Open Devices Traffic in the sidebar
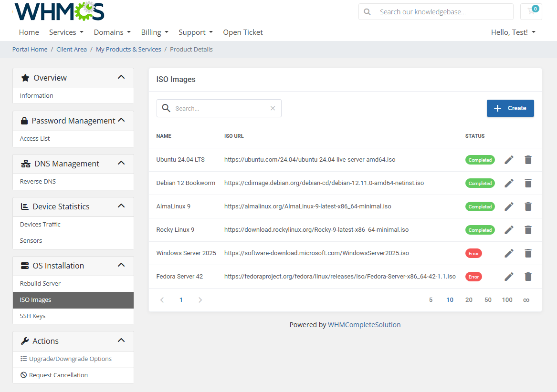The height and width of the screenshot is (392, 557). click(x=73, y=225)
